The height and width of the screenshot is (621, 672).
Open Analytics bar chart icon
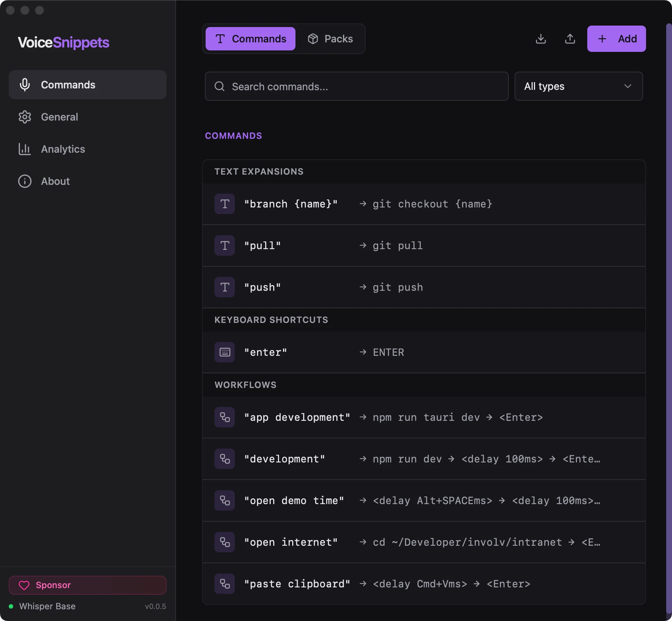click(25, 149)
